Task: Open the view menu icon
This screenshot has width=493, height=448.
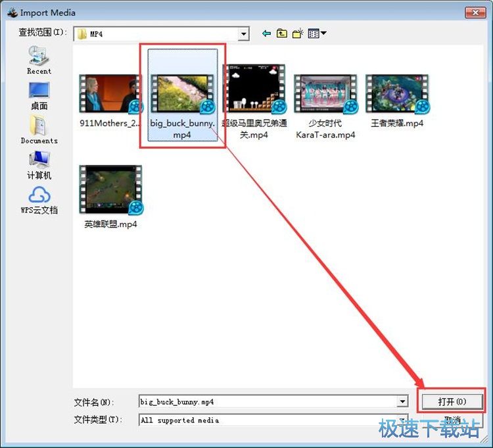Action: [317, 34]
